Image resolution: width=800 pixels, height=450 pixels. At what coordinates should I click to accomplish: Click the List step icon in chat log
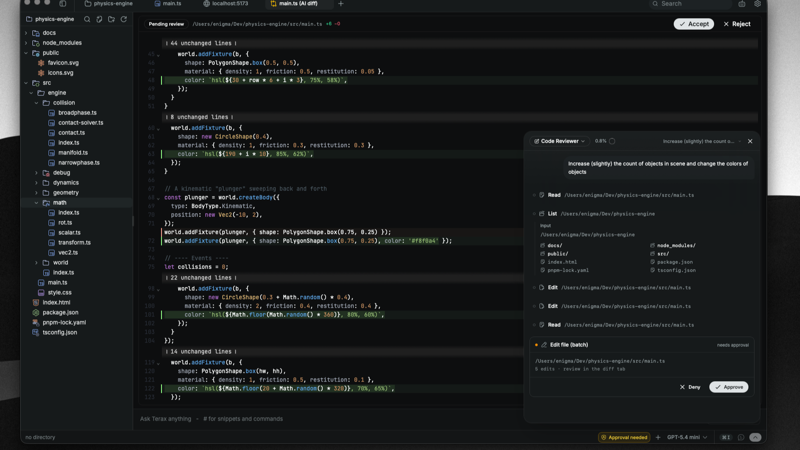(x=542, y=214)
